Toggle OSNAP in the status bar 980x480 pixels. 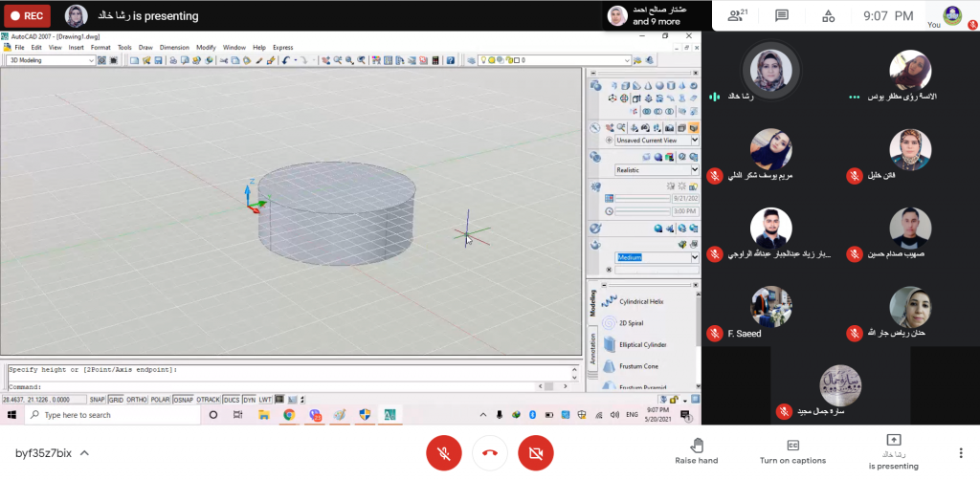(x=183, y=399)
